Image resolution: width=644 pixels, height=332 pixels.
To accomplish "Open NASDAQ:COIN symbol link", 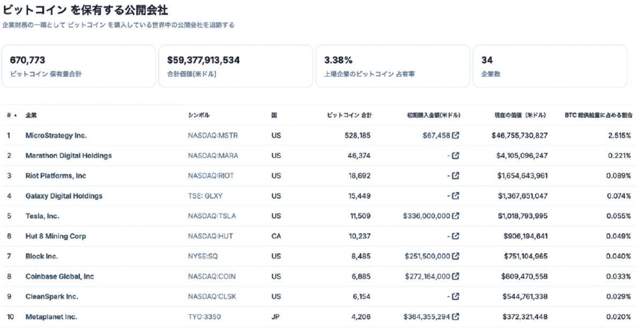I will [x=211, y=276].
